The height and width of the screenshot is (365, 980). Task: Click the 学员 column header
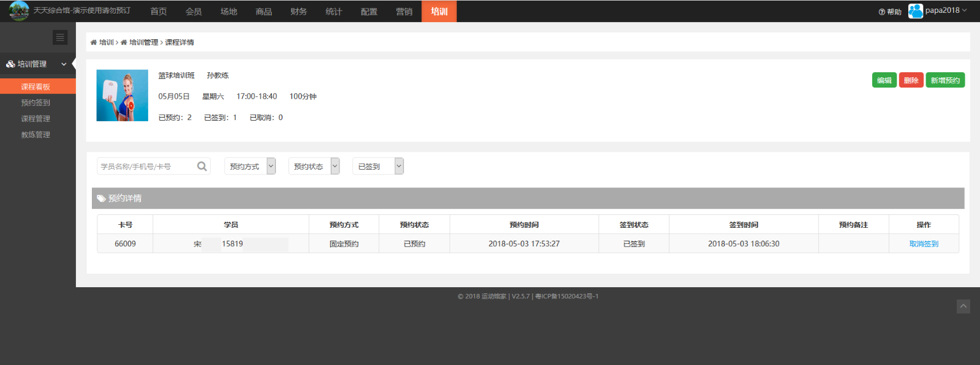(231, 225)
